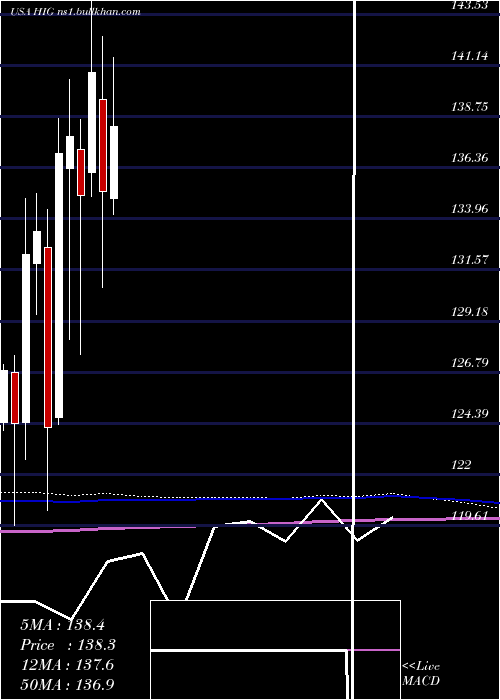Click the 136.36 price axis label
Image resolution: width=500 pixels, height=700 pixels.
point(470,158)
